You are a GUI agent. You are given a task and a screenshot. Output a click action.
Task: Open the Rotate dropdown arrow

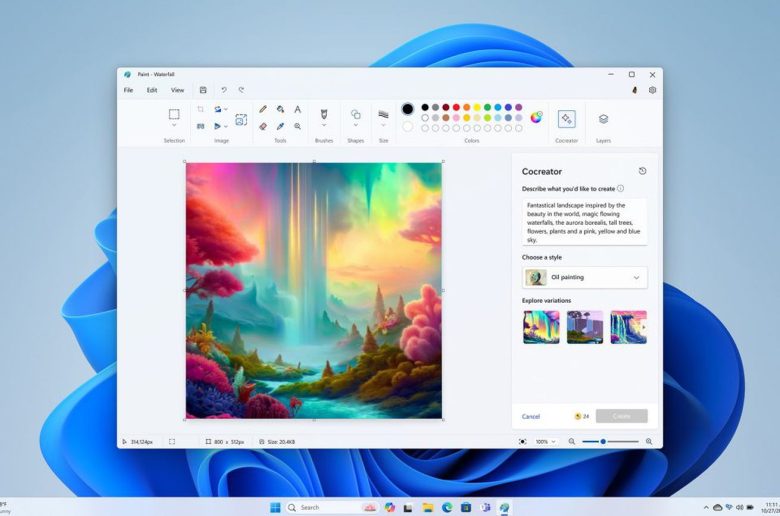[x=226, y=109]
